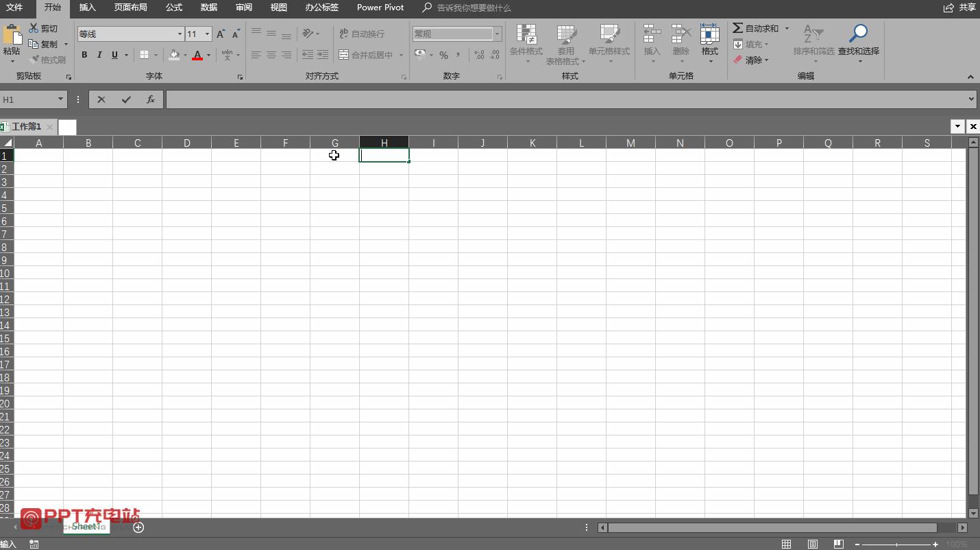Image resolution: width=980 pixels, height=550 pixels.
Task: Toggle Wrap Text (自动换行)
Action: tap(362, 34)
